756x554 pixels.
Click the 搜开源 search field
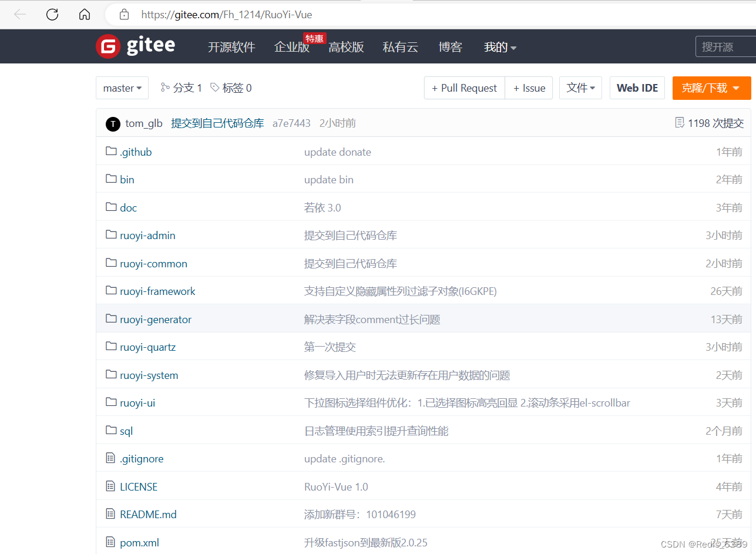726,47
